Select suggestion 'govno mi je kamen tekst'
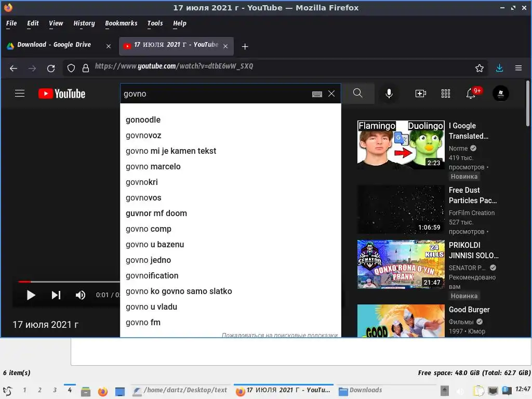The image size is (532, 399). [x=230, y=151]
